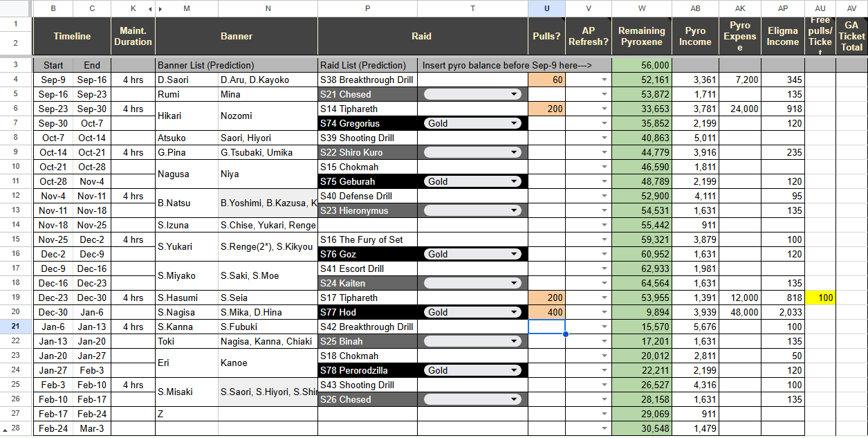
Task: Select the yellow 100 free pulls cell
Action: point(820,298)
